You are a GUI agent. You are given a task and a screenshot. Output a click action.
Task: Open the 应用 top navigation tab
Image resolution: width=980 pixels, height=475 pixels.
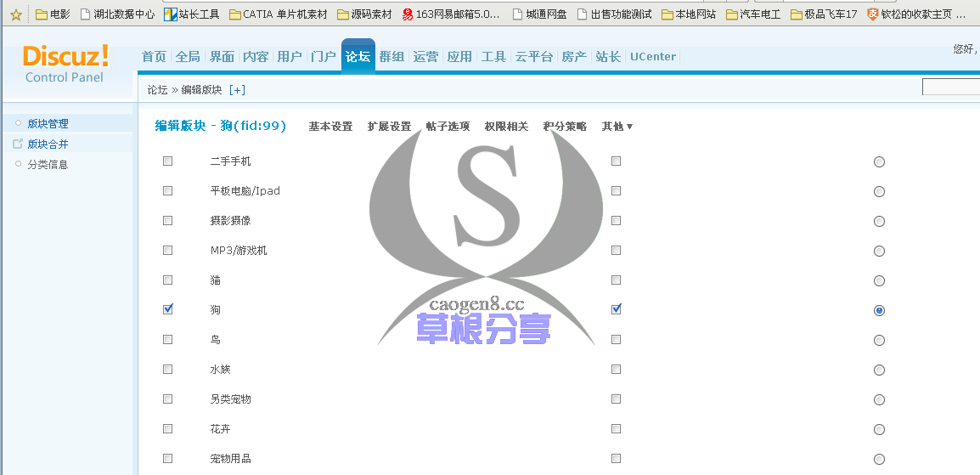[459, 57]
